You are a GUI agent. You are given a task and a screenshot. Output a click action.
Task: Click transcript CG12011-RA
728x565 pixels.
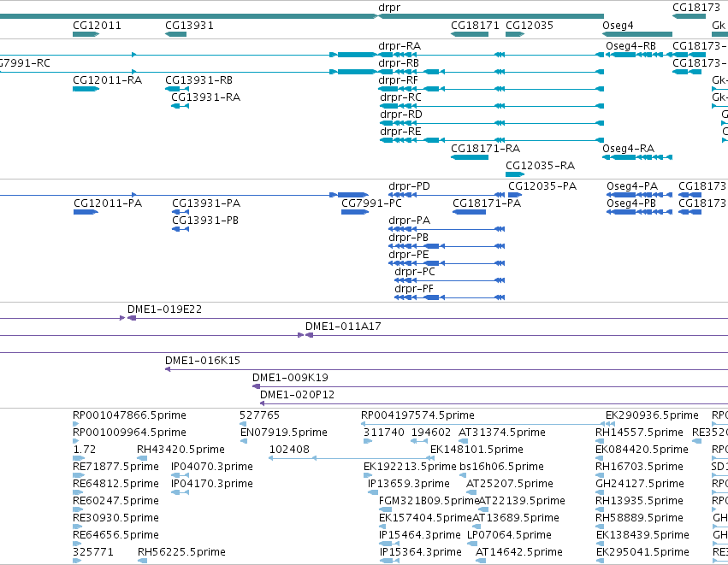coord(107,80)
